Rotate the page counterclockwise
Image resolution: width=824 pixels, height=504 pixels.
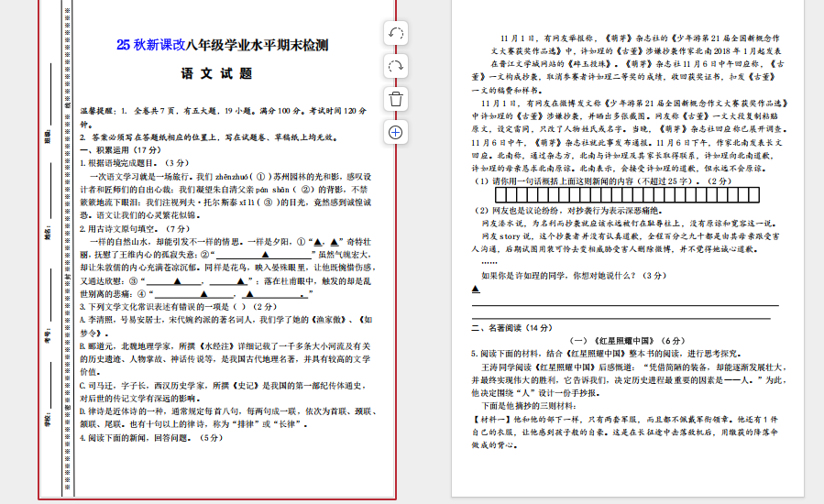[x=396, y=33]
